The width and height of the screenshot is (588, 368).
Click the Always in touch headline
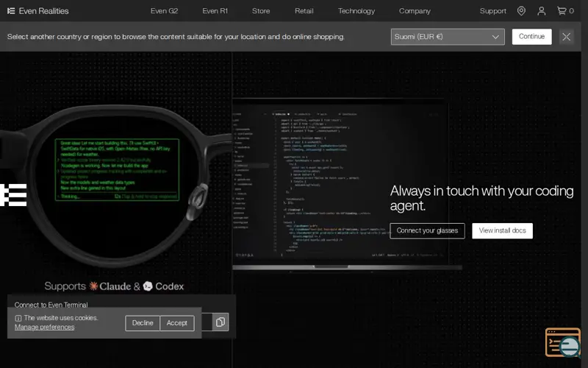click(x=481, y=198)
